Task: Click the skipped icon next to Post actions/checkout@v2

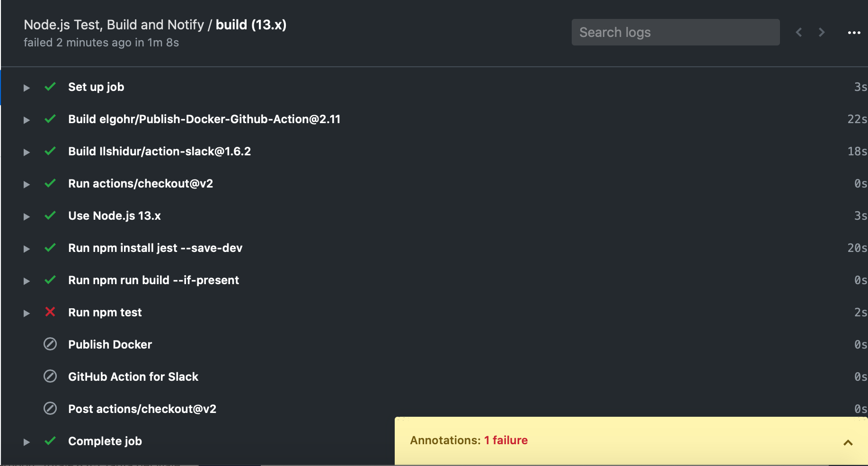Action: (x=50, y=408)
